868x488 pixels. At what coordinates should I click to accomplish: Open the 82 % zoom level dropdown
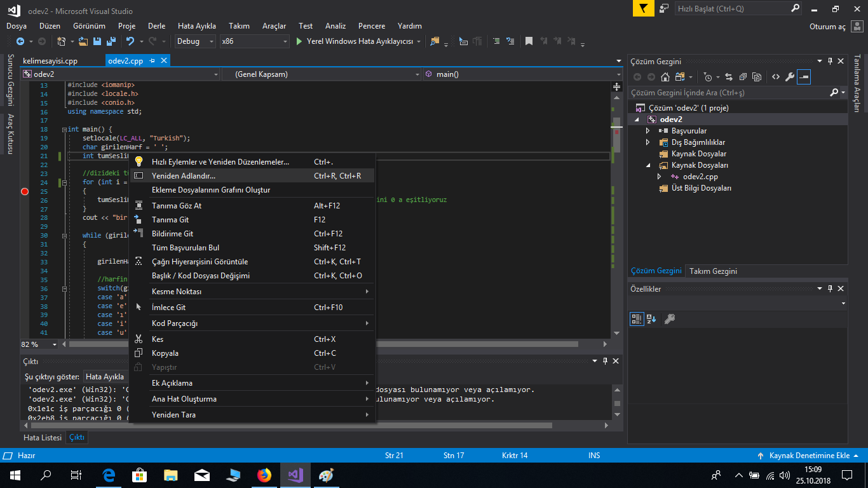55,344
